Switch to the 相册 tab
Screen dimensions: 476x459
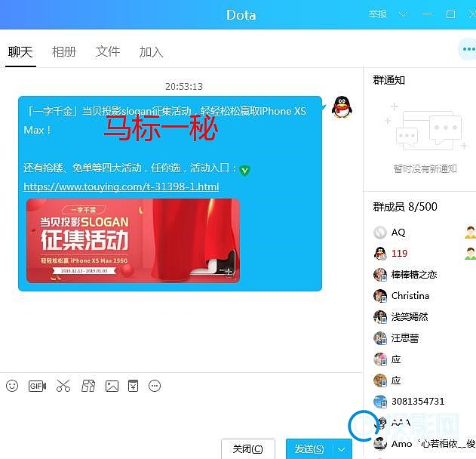tap(64, 52)
